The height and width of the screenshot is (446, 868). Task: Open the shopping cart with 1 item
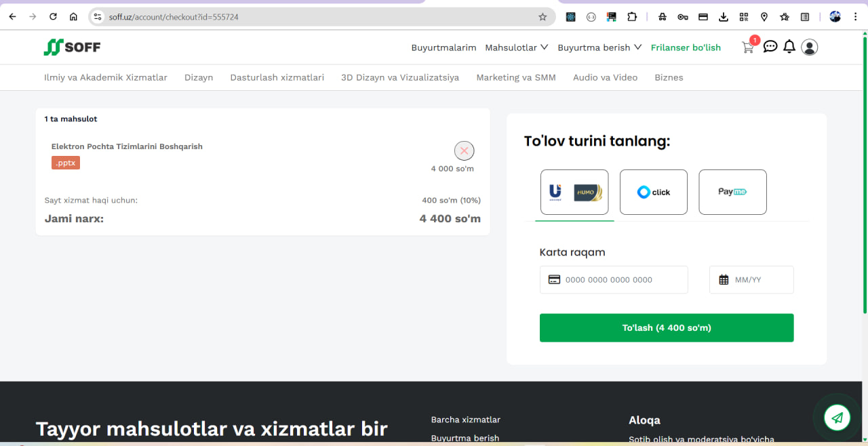(747, 47)
